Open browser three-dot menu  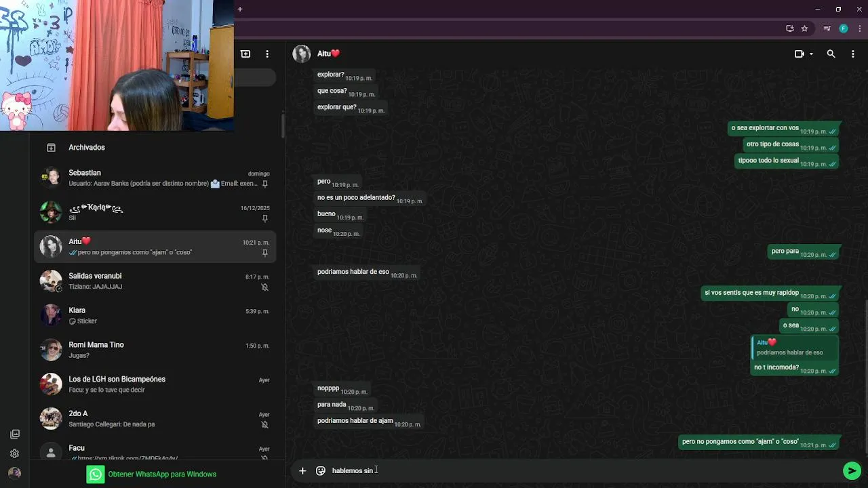[x=860, y=28]
